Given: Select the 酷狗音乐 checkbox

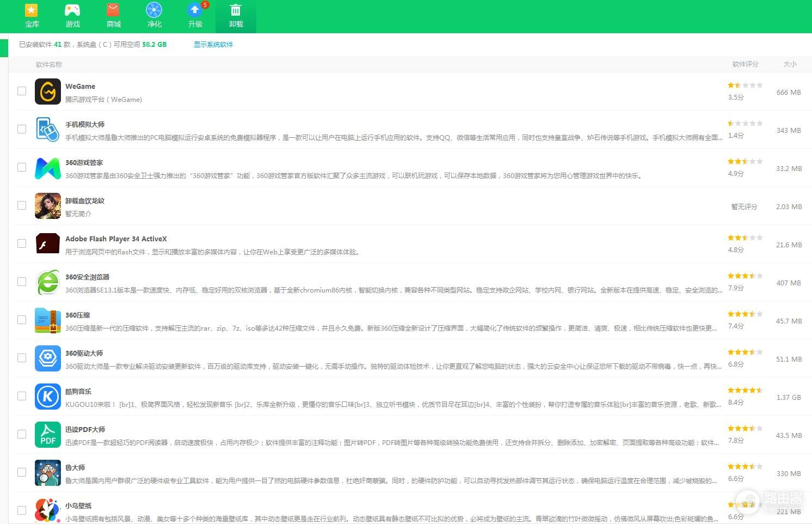Looking at the screenshot, I should [x=22, y=396].
